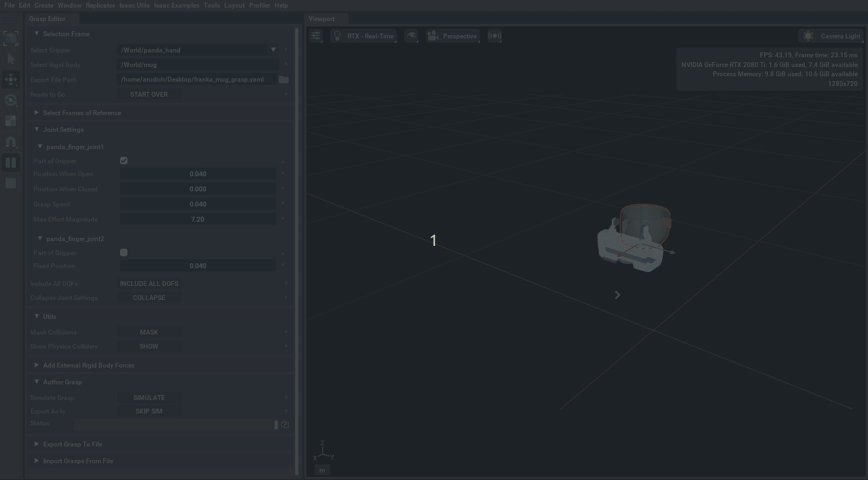Open the Isaac Utils menu
The width and height of the screenshot is (868, 480).
tap(135, 5)
